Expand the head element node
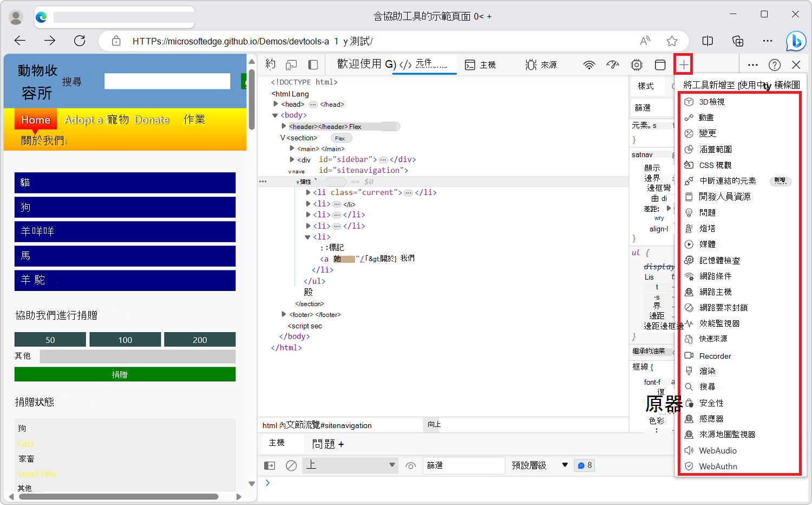The height and width of the screenshot is (505, 812). tap(276, 104)
